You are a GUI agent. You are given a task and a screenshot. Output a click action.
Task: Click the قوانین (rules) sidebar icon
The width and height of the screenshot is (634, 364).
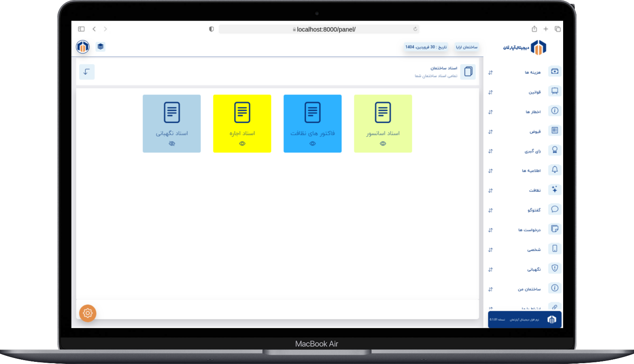tap(555, 91)
